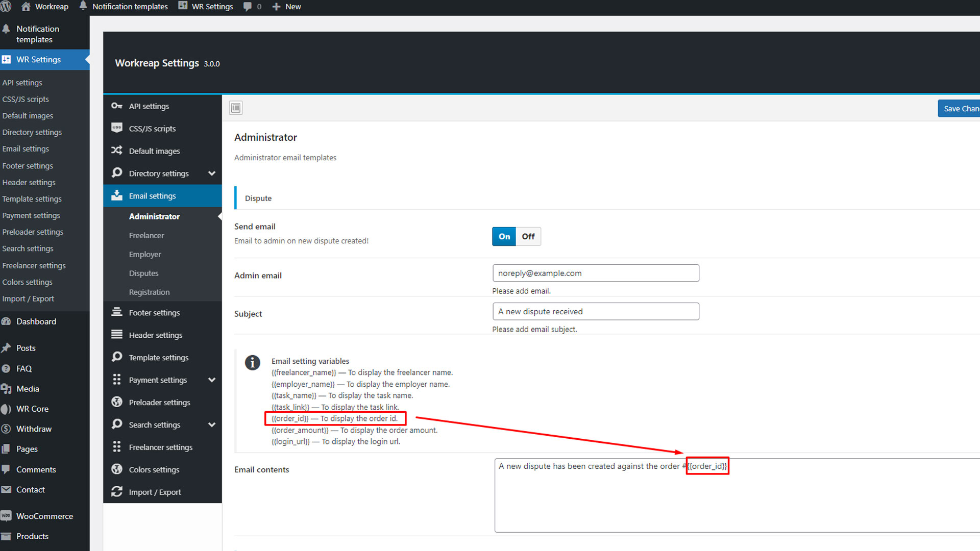980x551 pixels.
Task: Open Disputes under Email settings
Action: coord(143,273)
